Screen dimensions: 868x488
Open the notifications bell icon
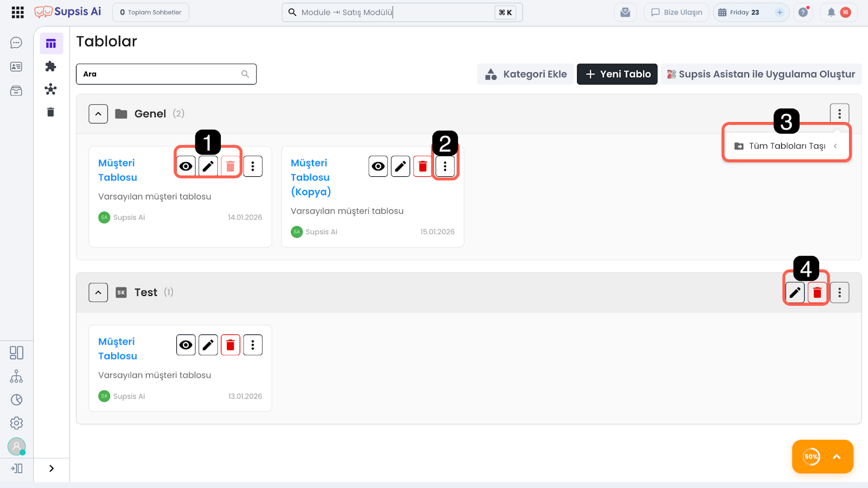[x=831, y=12]
